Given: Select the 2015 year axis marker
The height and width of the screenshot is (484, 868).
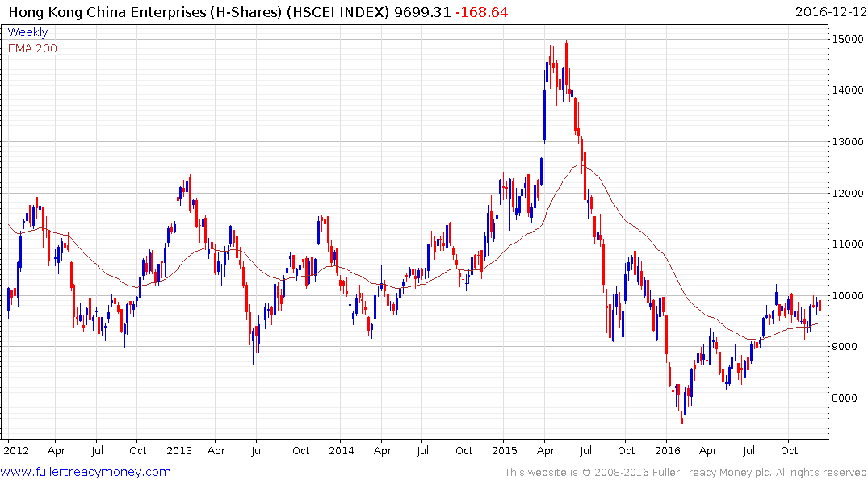Looking at the screenshot, I should pyautogui.click(x=505, y=451).
